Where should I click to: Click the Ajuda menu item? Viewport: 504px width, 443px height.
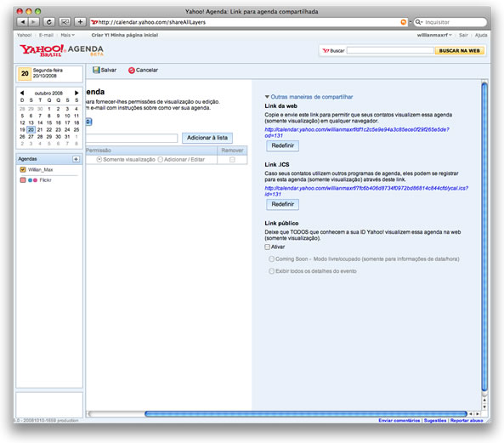pyautogui.click(x=481, y=35)
